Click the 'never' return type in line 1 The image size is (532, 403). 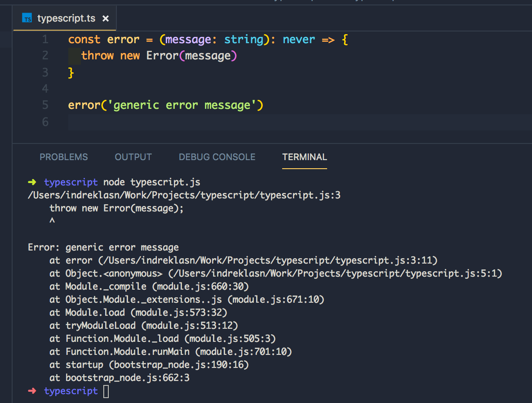(299, 40)
